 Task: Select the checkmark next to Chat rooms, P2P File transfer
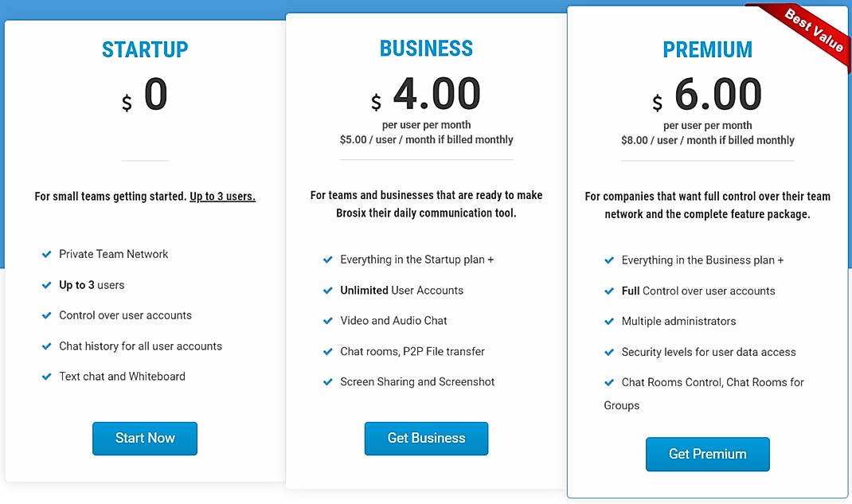click(328, 351)
